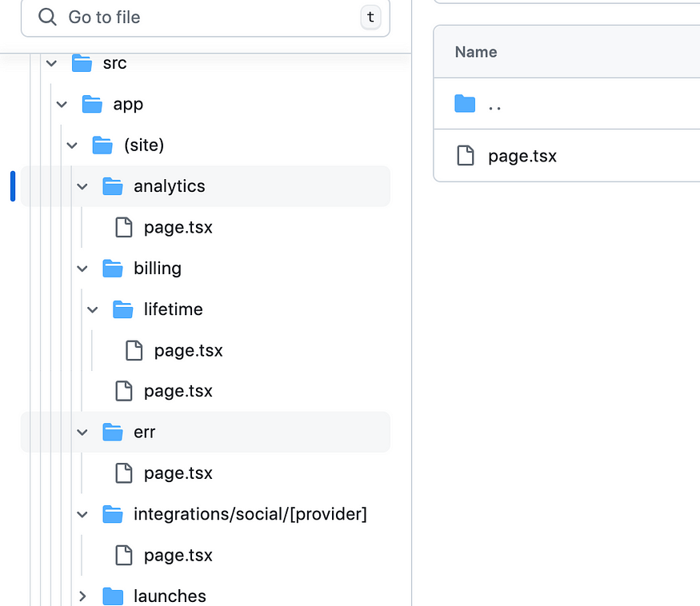Click the launches folder icon
The width and height of the screenshot is (700, 606).
(x=113, y=596)
